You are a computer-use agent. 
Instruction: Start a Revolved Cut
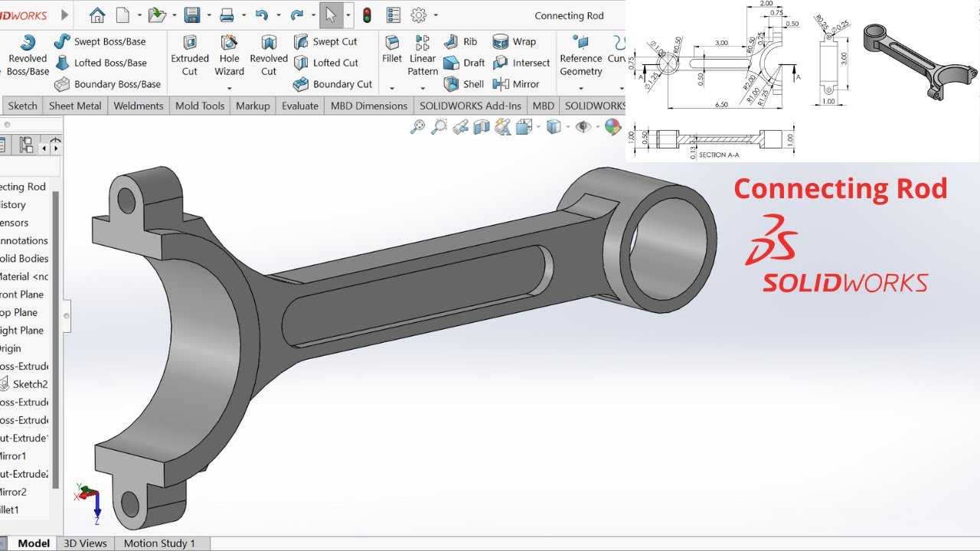[x=269, y=54]
